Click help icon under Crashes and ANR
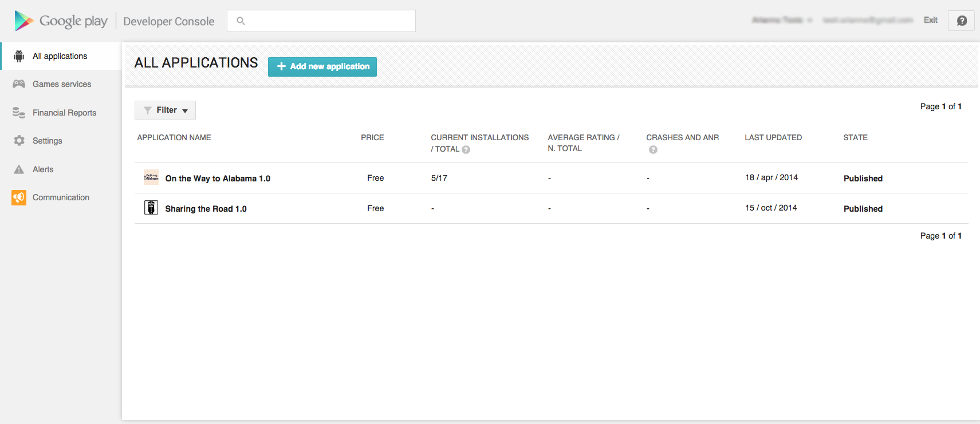Image resolution: width=980 pixels, height=424 pixels. (x=653, y=149)
